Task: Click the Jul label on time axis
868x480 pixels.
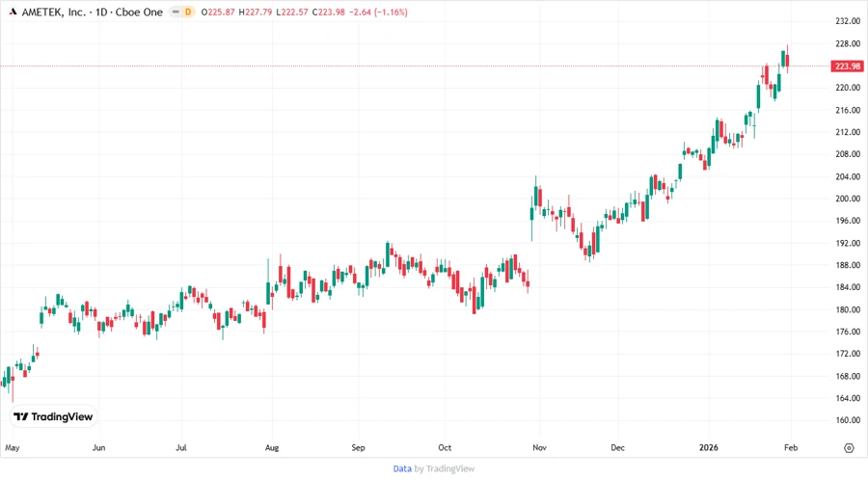Action: (181, 448)
